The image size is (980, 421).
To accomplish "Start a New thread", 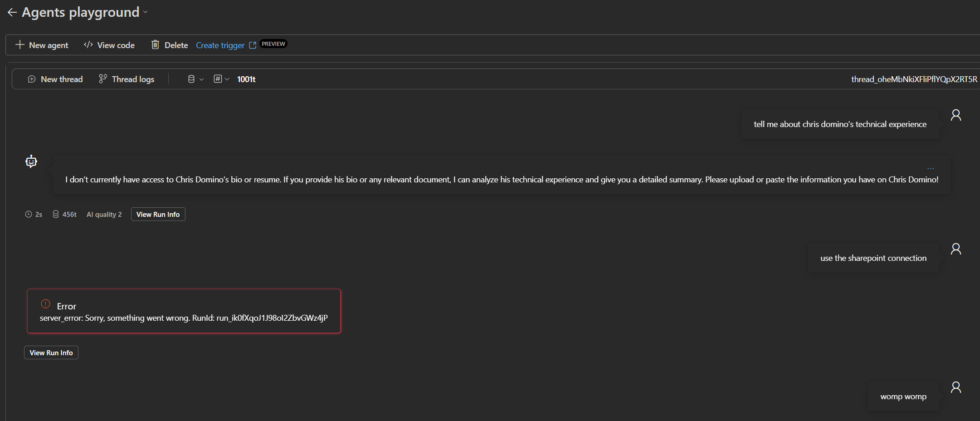I will pos(55,79).
